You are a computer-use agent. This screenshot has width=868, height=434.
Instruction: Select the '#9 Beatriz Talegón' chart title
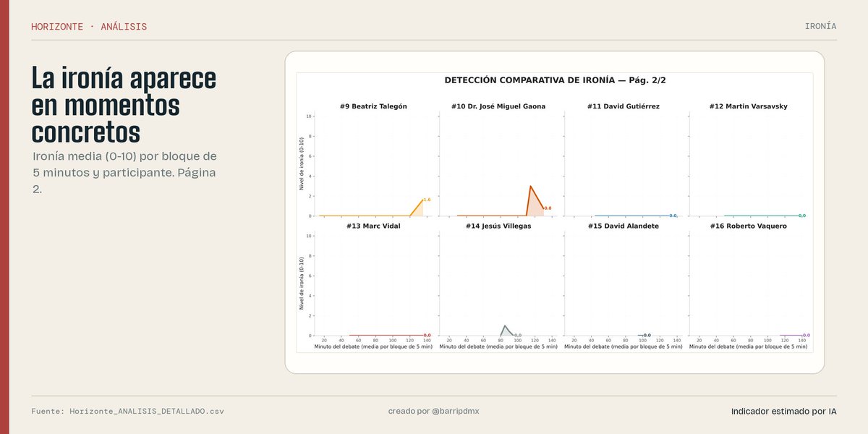point(373,106)
